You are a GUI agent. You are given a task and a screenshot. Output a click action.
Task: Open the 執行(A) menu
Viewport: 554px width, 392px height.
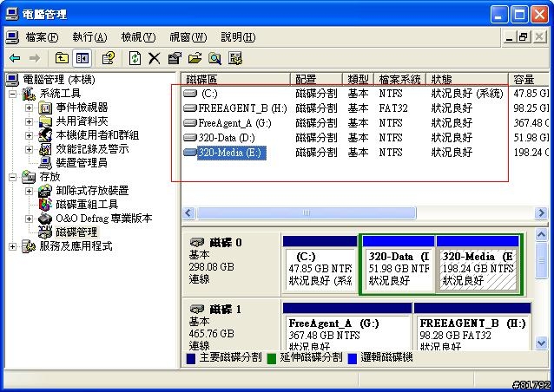89,37
